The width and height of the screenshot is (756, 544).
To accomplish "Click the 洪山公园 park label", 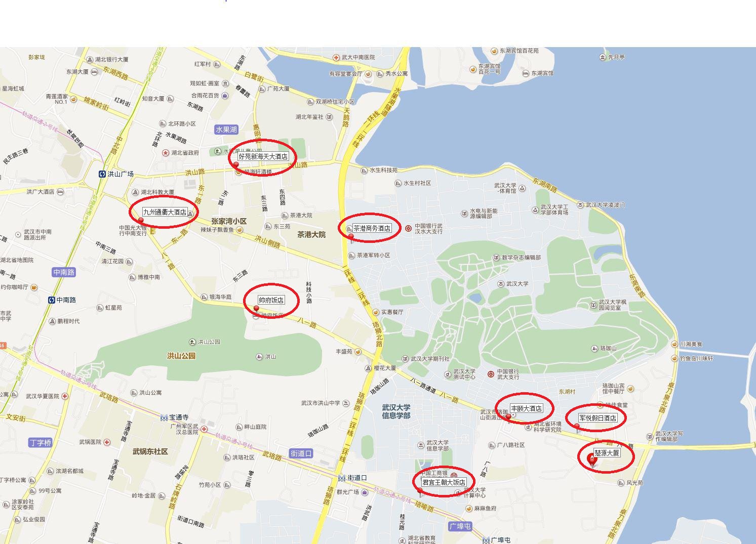I will click(x=181, y=356).
